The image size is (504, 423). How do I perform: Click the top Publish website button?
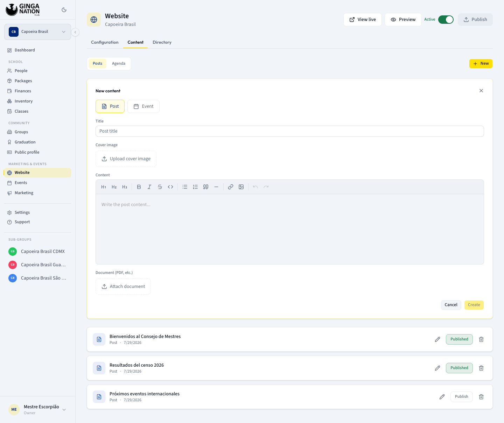(x=475, y=20)
